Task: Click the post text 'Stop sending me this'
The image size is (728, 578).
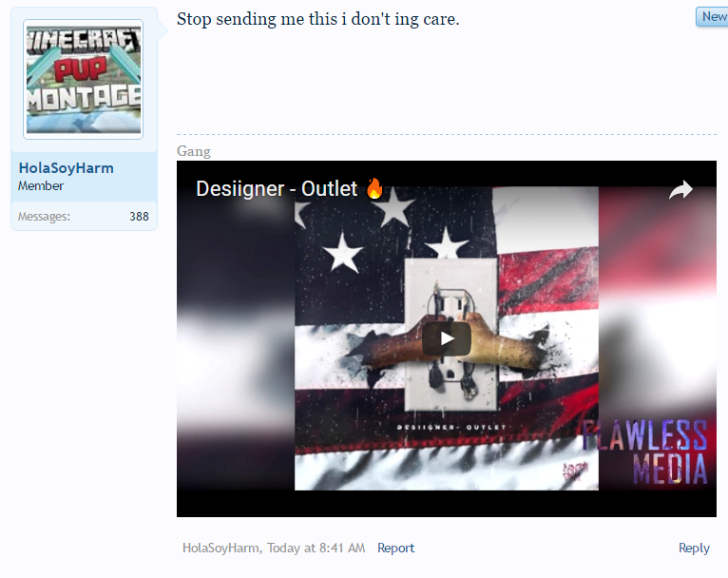Action: tap(257, 19)
